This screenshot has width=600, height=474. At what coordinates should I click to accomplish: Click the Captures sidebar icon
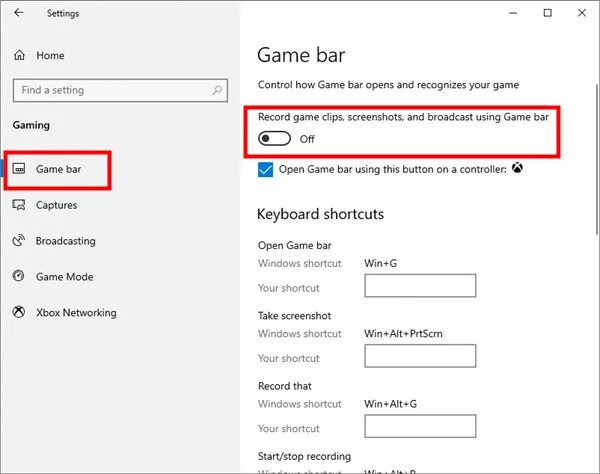[19, 205]
